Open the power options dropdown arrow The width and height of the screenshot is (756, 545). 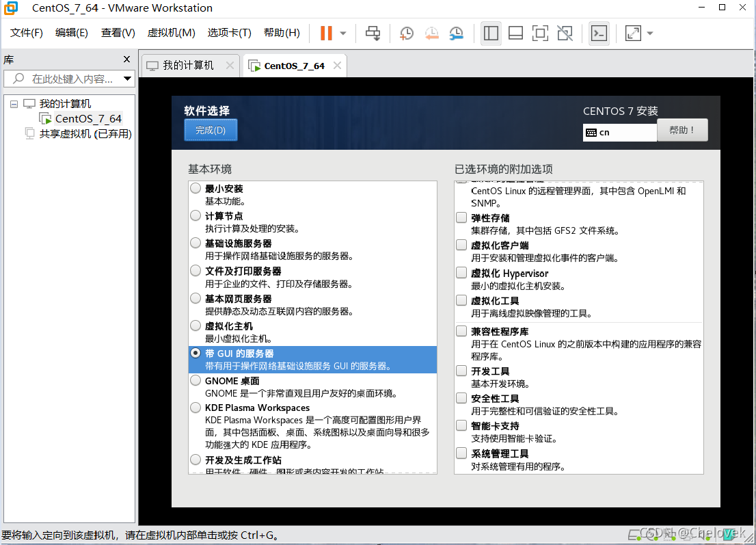click(343, 34)
